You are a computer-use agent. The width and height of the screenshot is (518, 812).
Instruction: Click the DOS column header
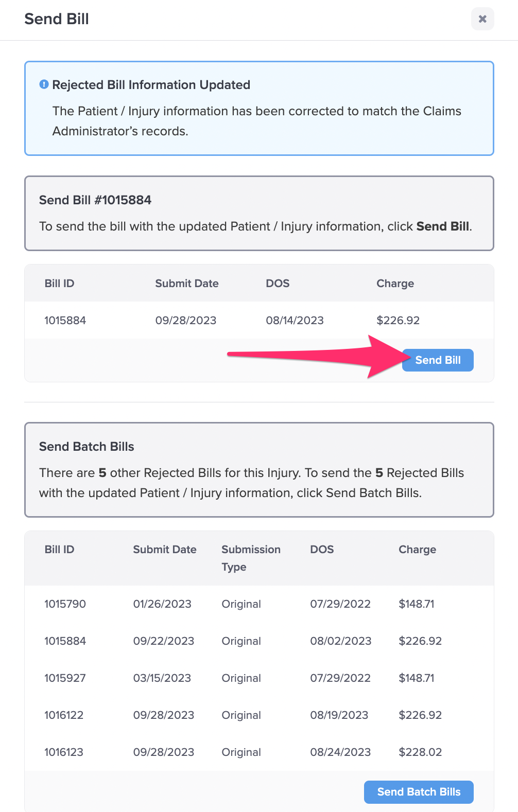pyautogui.click(x=321, y=549)
